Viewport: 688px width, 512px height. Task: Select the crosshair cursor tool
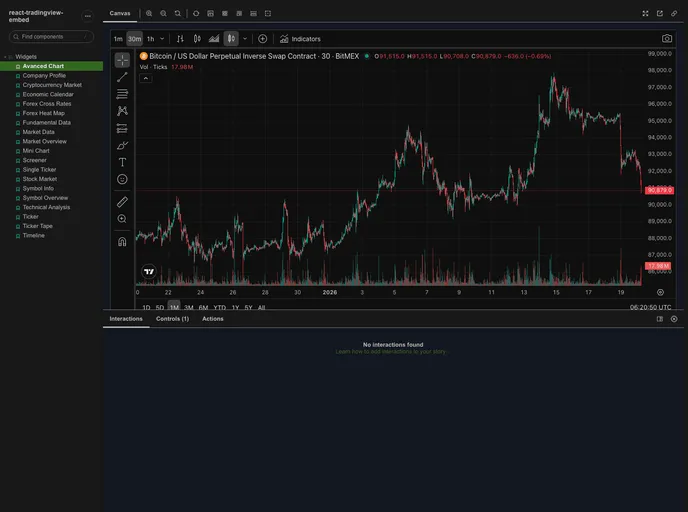pos(122,60)
